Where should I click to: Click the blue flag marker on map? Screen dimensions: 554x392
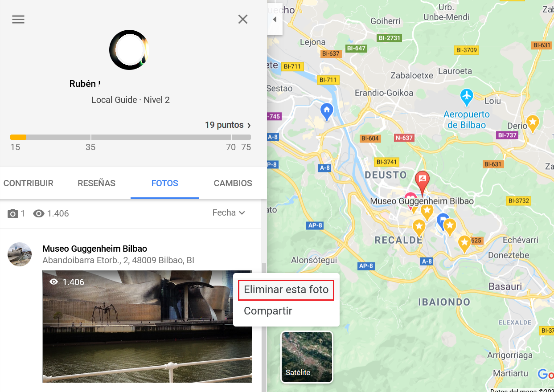click(442, 220)
